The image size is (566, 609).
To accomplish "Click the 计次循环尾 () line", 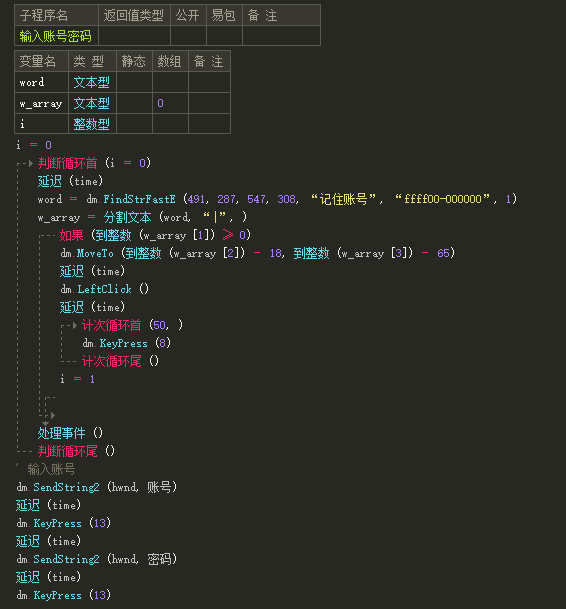I will [120, 362].
